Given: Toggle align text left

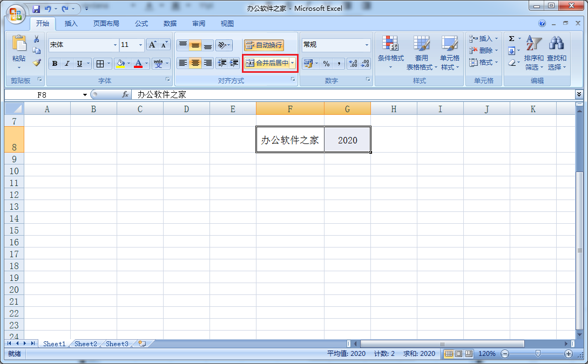Looking at the screenshot, I should click(183, 63).
